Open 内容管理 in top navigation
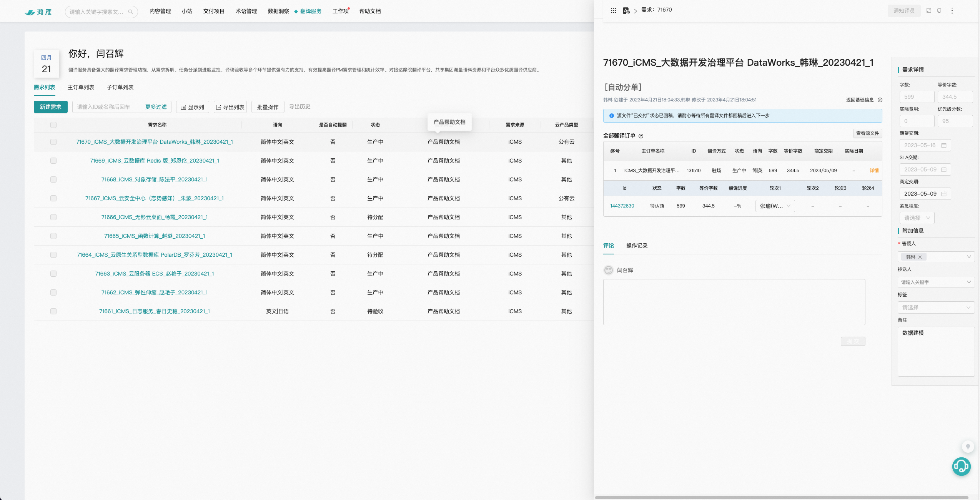This screenshot has height=500, width=980. click(x=160, y=11)
